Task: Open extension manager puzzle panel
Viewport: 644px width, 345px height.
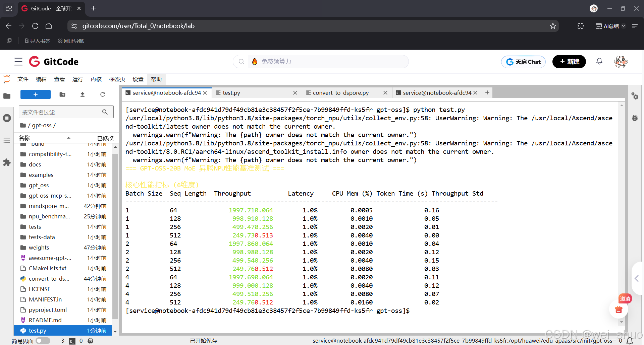Action: coord(7,162)
